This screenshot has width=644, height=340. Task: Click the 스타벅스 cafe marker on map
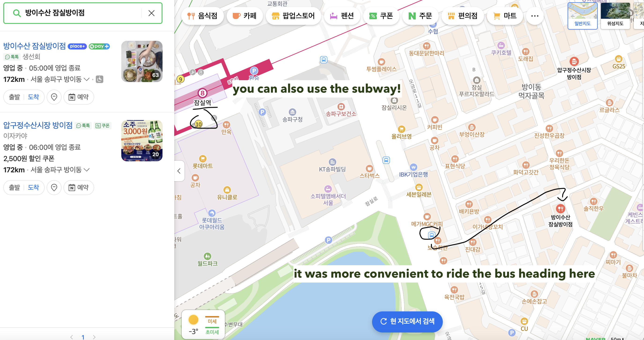click(x=369, y=169)
